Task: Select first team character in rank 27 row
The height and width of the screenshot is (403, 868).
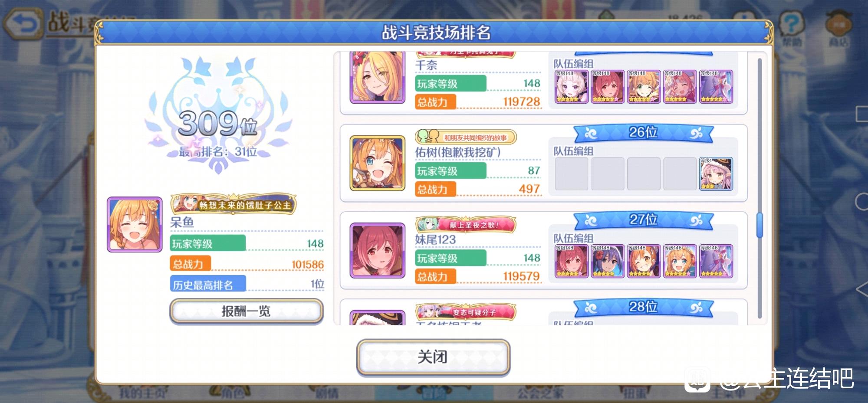Action: click(572, 261)
